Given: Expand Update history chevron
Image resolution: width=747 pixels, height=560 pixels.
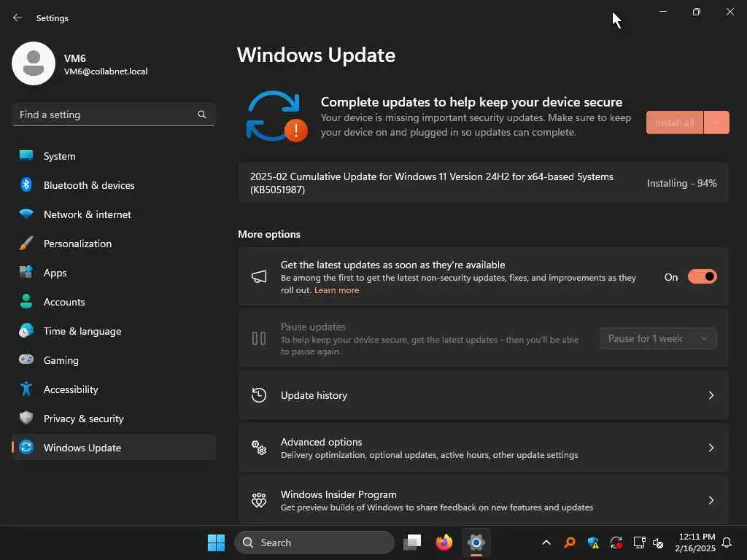Looking at the screenshot, I should [x=711, y=395].
